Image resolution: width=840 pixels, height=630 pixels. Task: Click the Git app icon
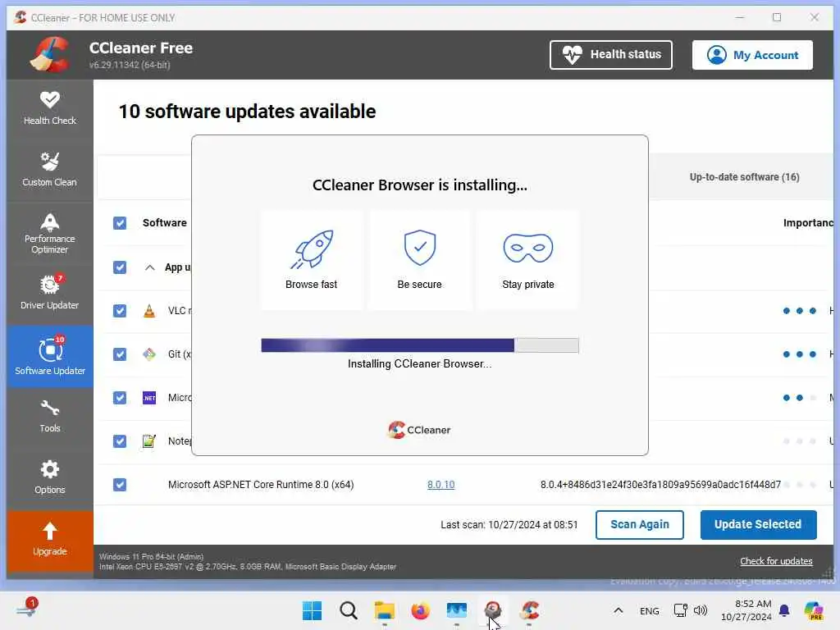pos(149,354)
